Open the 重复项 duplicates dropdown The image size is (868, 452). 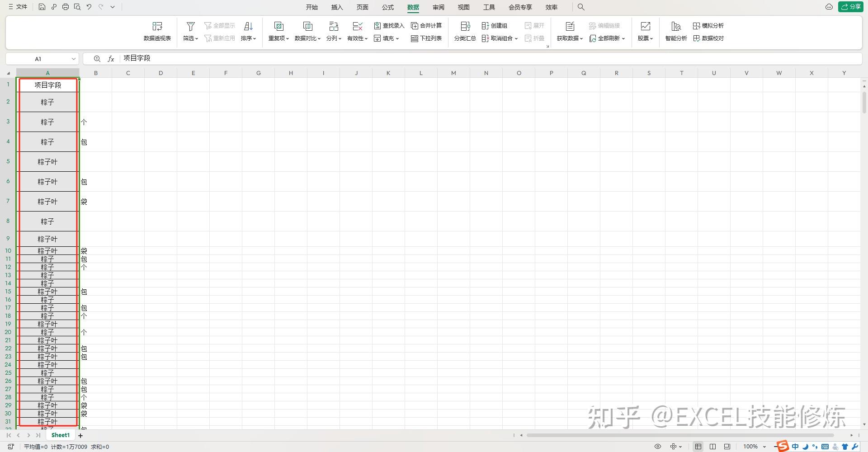278,31
